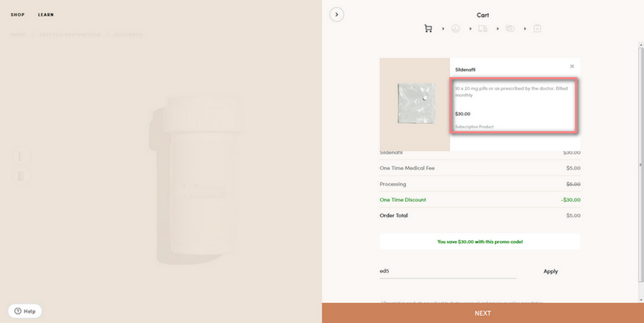Click the Processing line item
The width and height of the screenshot is (644, 323).
(x=480, y=184)
